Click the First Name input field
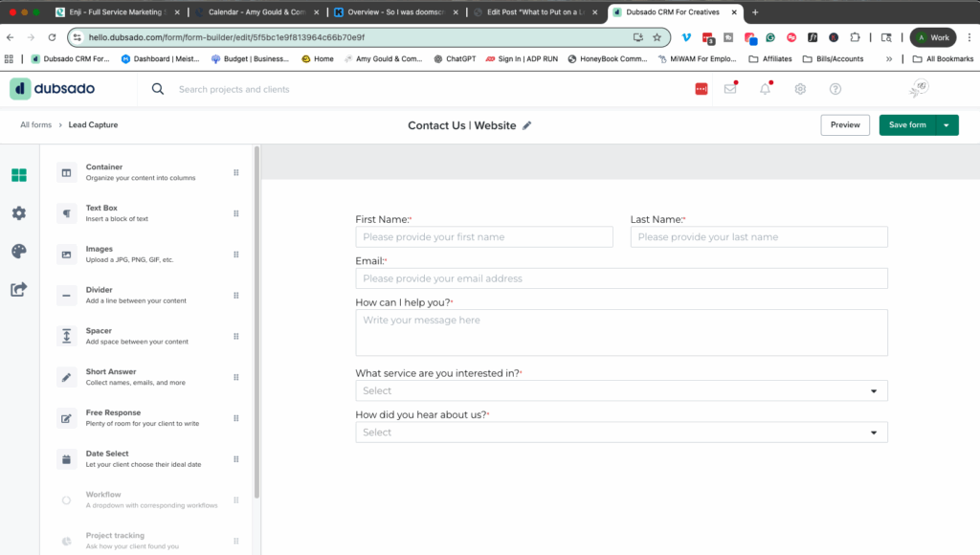Viewport: 980px width, 555px height. (x=483, y=237)
